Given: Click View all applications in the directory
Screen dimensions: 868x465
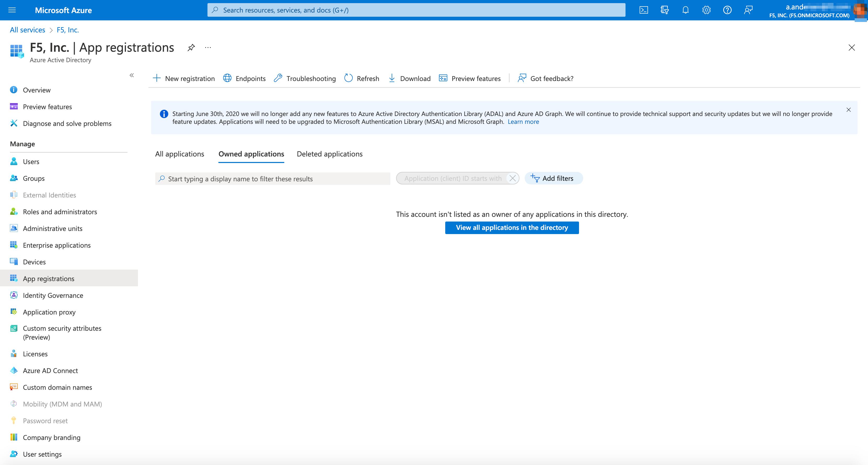Looking at the screenshot, I should tap(512, 228).
